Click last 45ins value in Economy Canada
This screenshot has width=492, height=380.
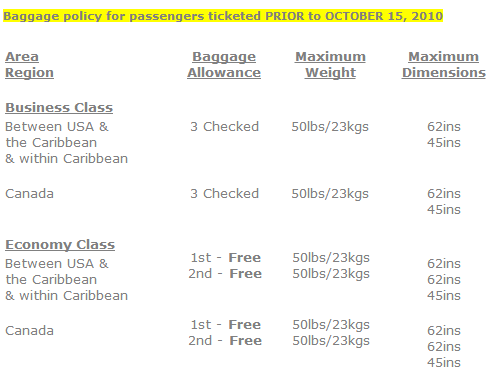pyautogui.click(x=444, y=363)
